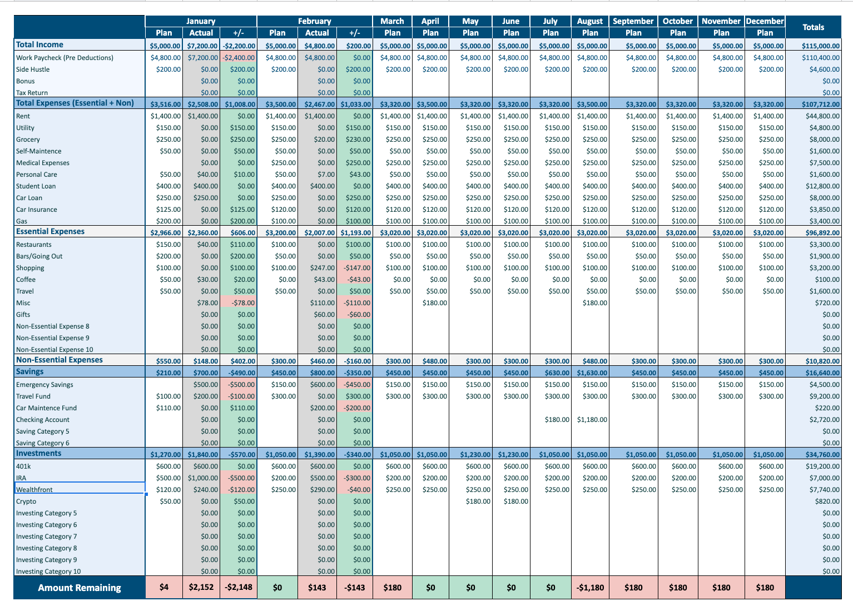This screenshot has height=616, width=853.
Task: Click the $16,640.00 Savings total
Action: 813,373
